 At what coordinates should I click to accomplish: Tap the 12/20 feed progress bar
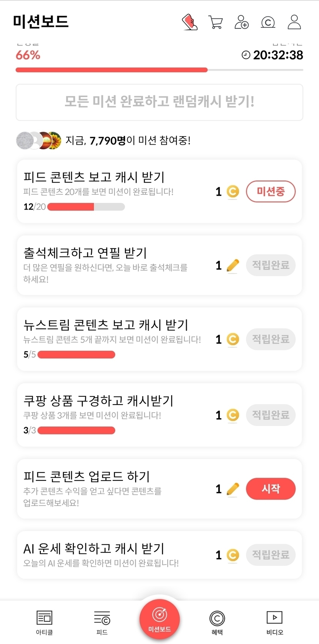(x=86, y=207)
